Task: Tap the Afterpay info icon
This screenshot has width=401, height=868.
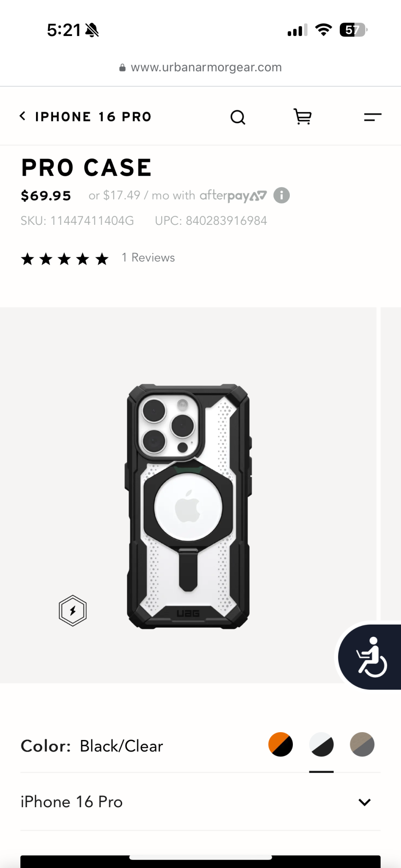Action: [282, 195]
